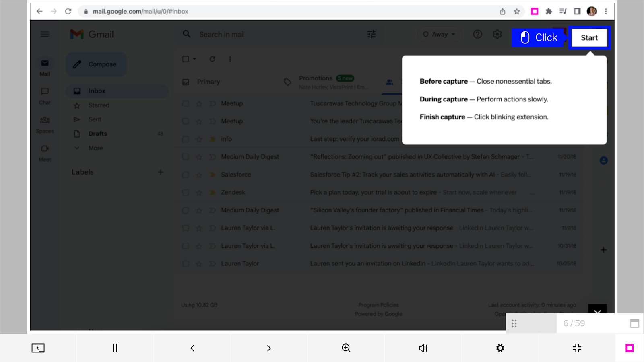Screen dimensions: 644x362
Task: Open the search options filter icon
Action: click(x=371, y=34)
